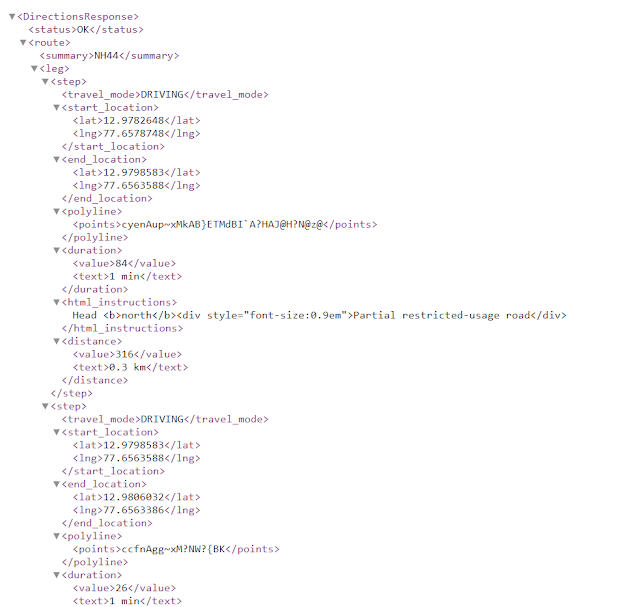640x607 pixels.
Task: Collapse first step's end_location node
Action: click(x=57, y=159)
